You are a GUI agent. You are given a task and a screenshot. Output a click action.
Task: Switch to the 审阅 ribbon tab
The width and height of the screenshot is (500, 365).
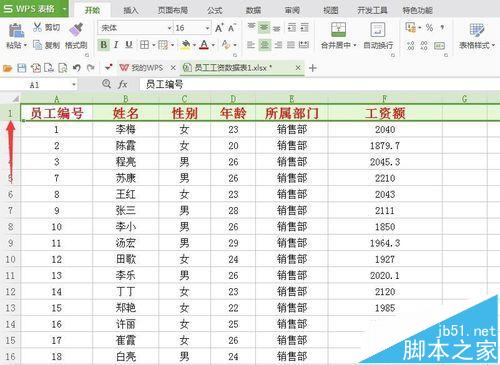click(292, 10)
